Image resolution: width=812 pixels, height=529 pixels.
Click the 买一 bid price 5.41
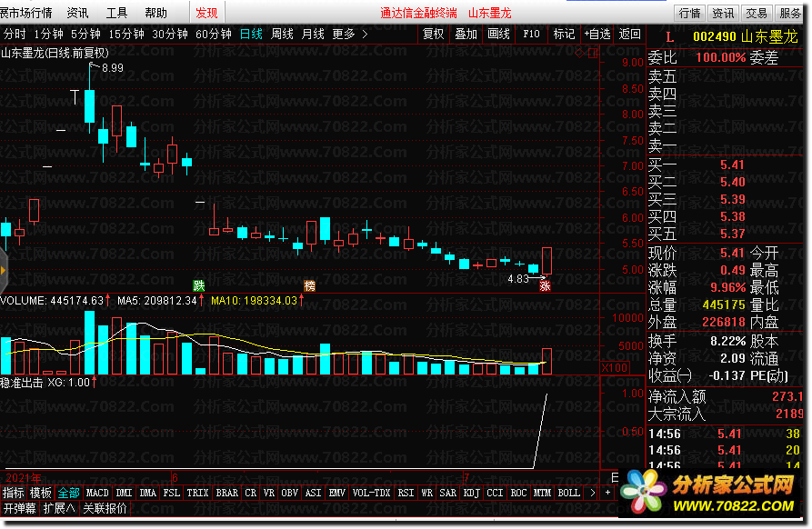coord(732,165)
